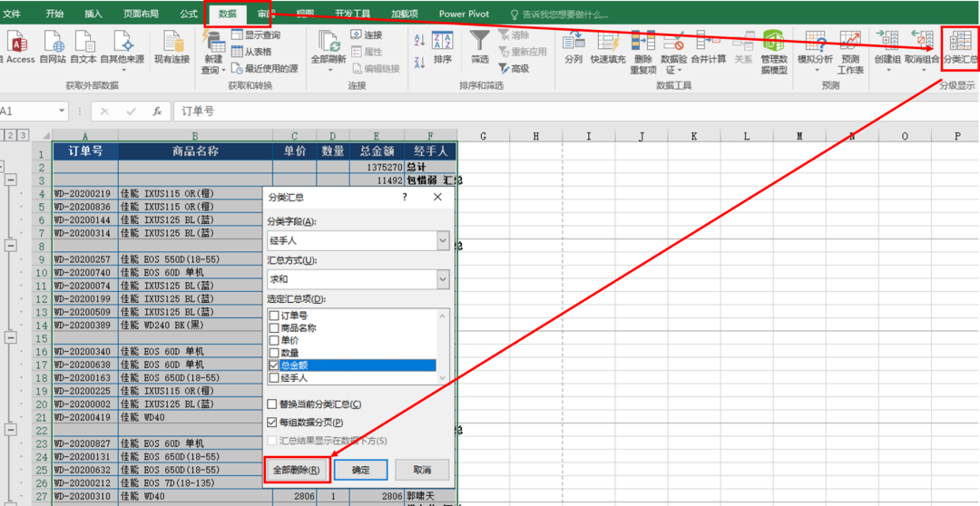Enable 替换当前分类汇总 checkbox
The image size is (980, 506).
pos(272,404)
